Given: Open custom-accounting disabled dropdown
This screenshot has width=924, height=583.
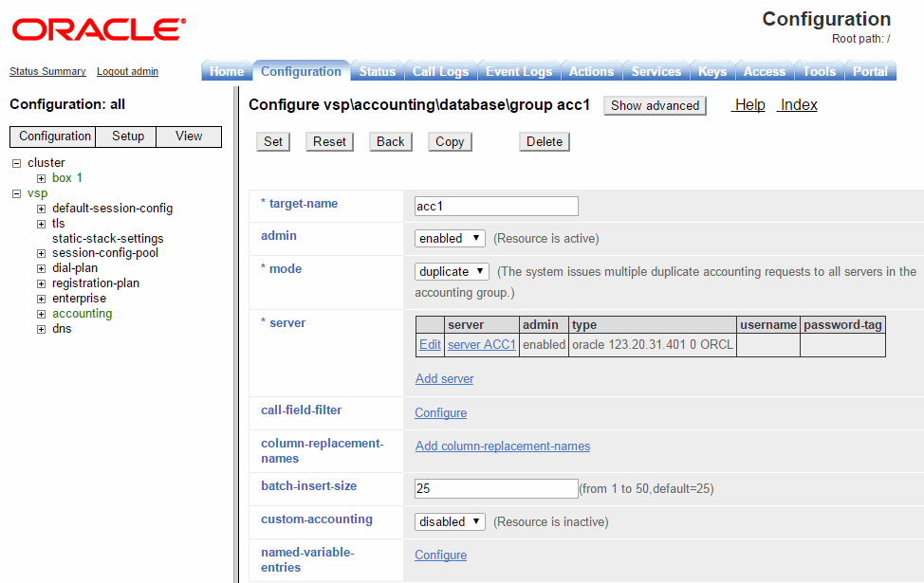Looking at the screenshot, I should point(450,521).
